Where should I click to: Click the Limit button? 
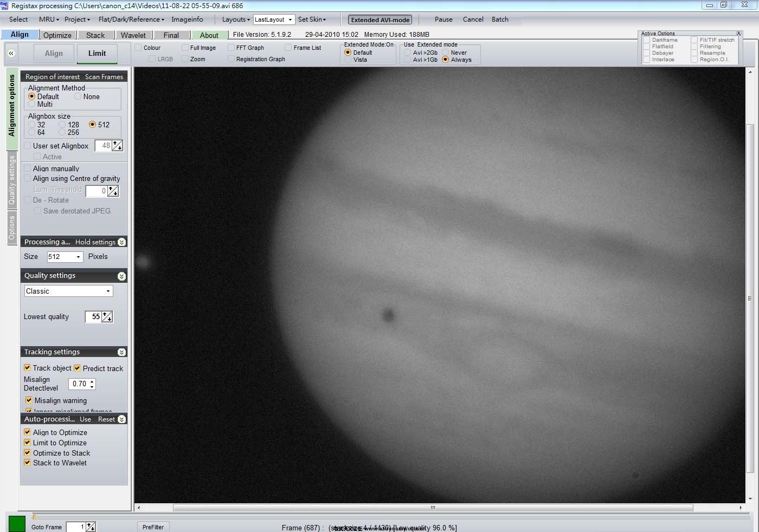click(x=97, y=53)
